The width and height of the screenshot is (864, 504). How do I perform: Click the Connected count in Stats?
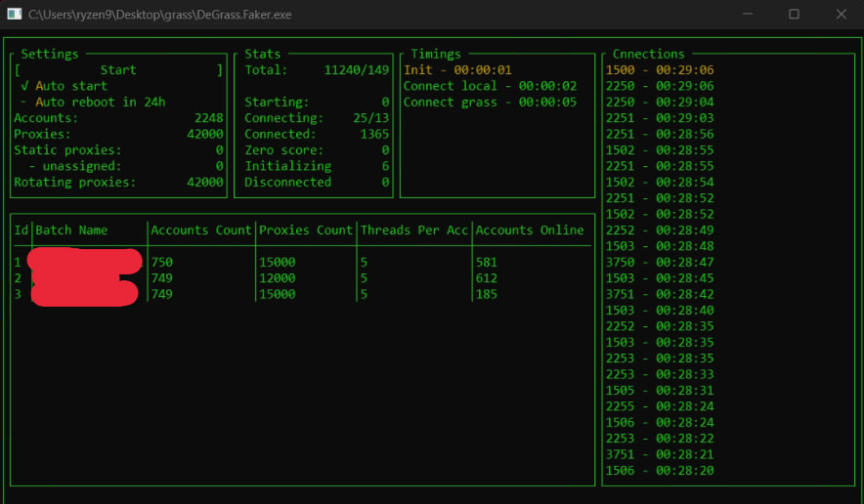(x=374, y=134)
